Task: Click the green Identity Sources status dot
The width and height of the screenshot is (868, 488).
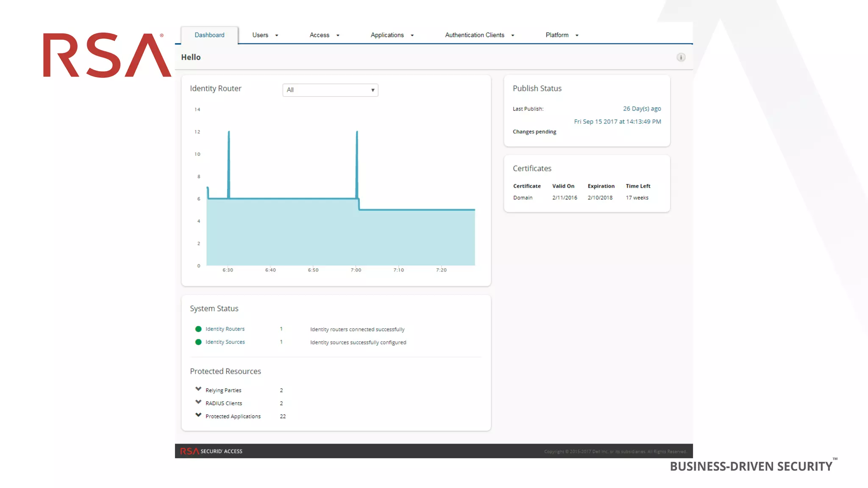Action: [x=198, y=342]
